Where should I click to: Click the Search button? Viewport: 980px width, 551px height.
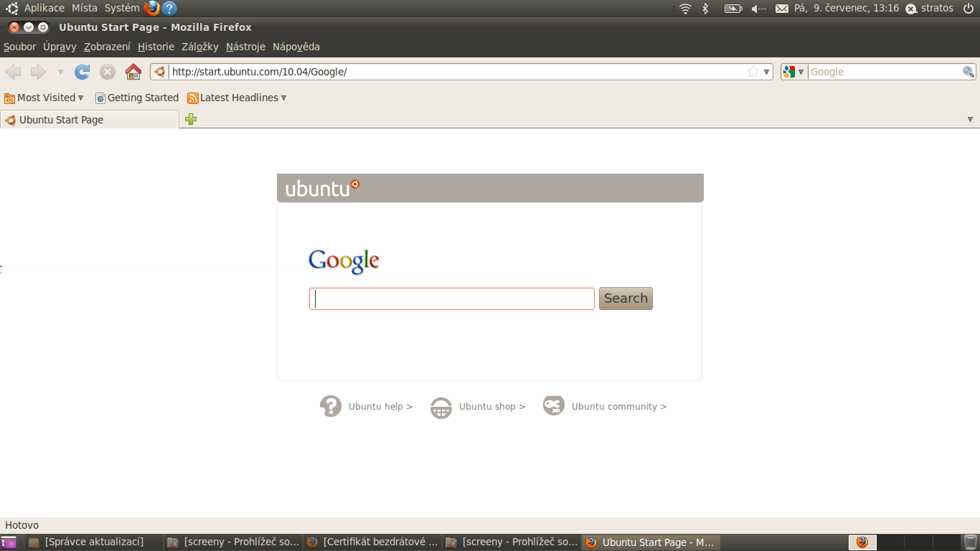coord(626,298)
